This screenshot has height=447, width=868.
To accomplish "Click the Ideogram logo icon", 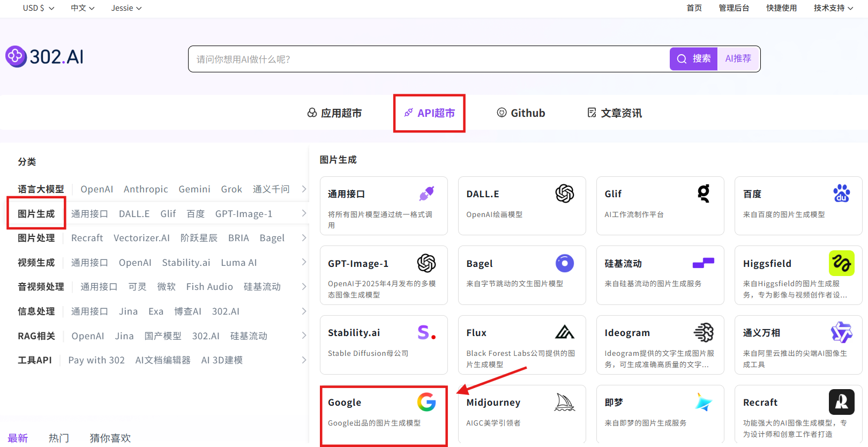I will [x=704, y=332].
